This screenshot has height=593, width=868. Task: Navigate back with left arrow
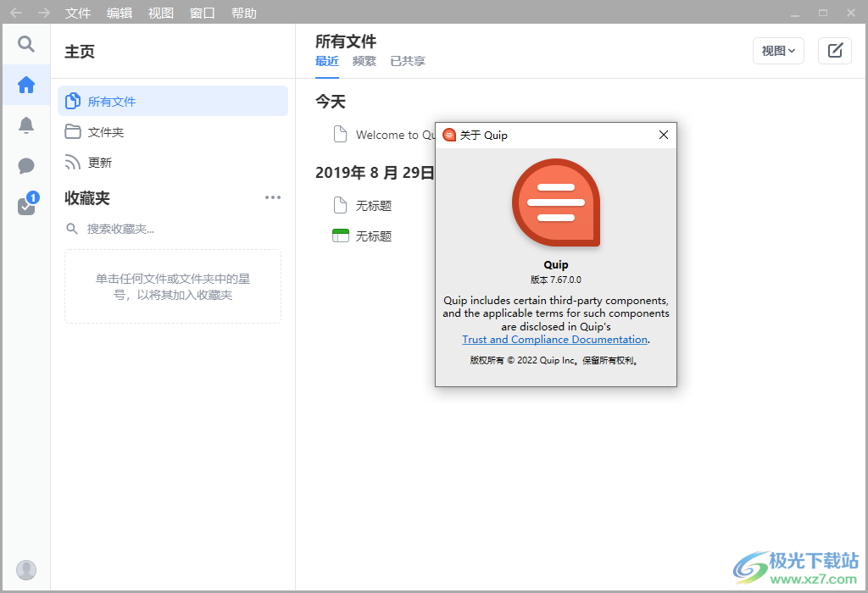pos(16,13)
